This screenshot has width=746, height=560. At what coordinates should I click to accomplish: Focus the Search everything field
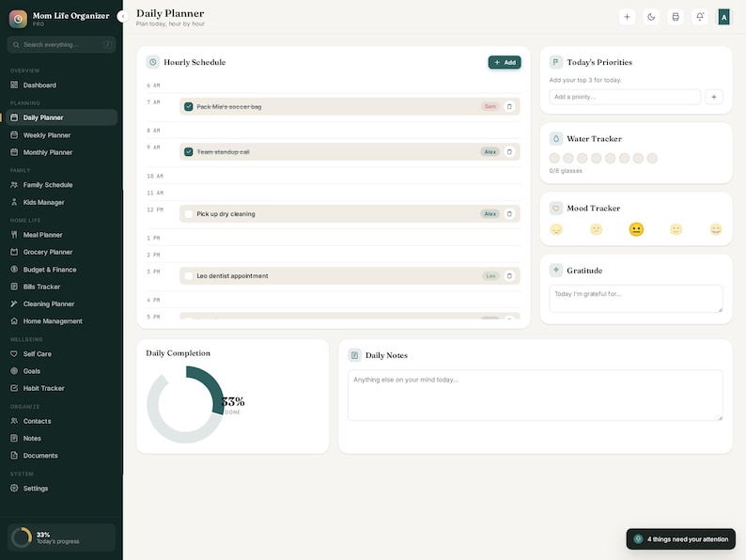(x=61, y=45)
